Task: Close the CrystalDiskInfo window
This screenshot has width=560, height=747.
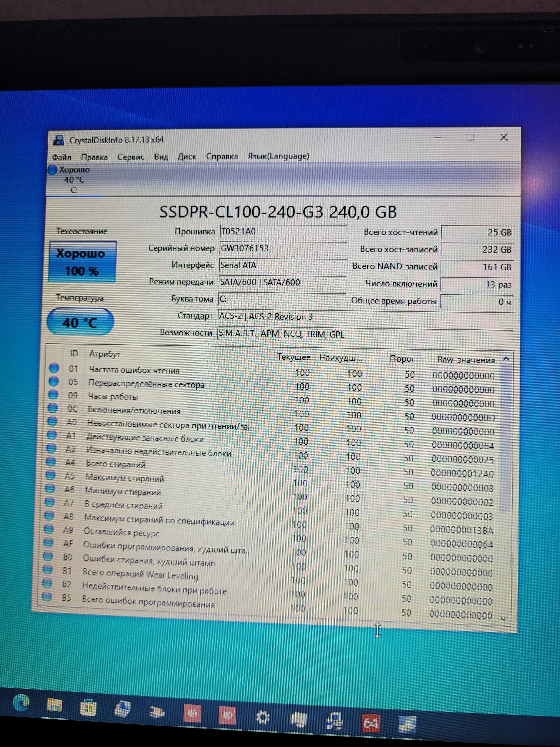Action: tap(504, 137)
